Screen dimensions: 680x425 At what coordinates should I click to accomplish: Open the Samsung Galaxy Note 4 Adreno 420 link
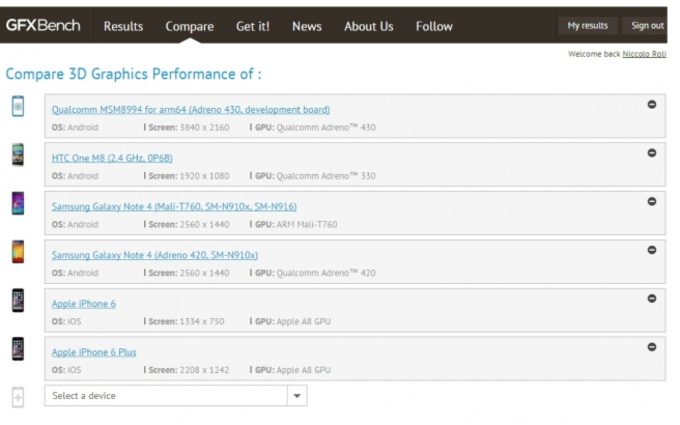154,255
